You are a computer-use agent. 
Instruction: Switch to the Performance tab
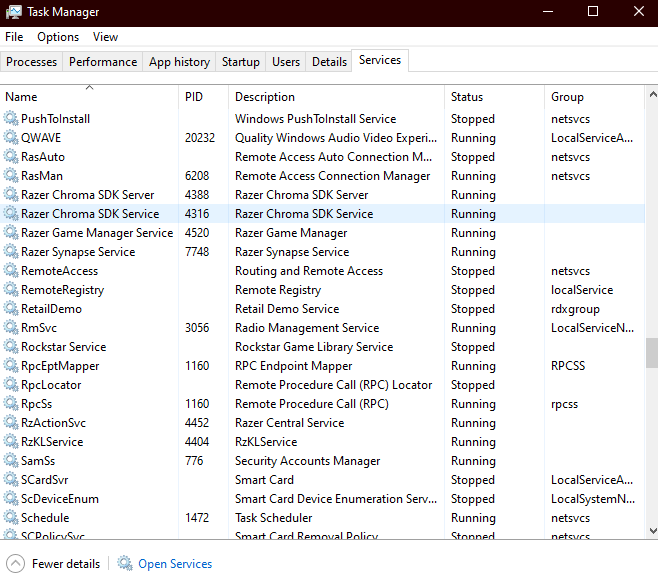[x=103, y=62]
